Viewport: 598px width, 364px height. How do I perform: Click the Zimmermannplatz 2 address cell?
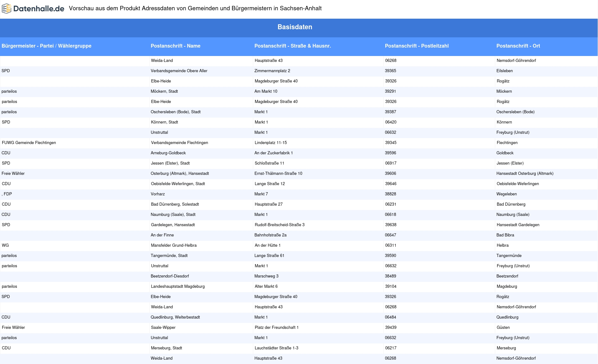click(272, 71)
